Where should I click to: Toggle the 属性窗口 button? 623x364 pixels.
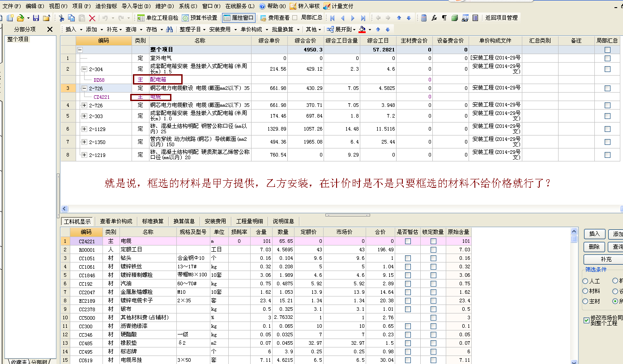238,18
